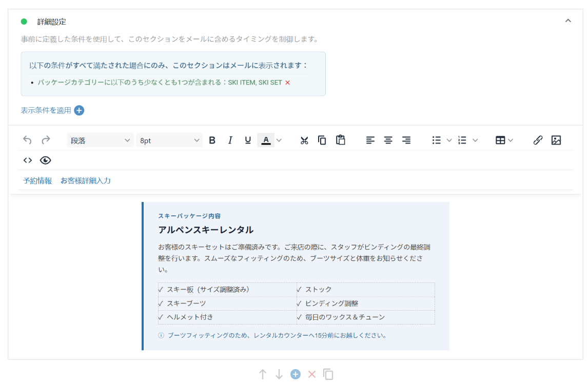Collapse the 詳細設定 section chevron
The width and height of the screenshot is (588, 386).
[x=568, y=21]
